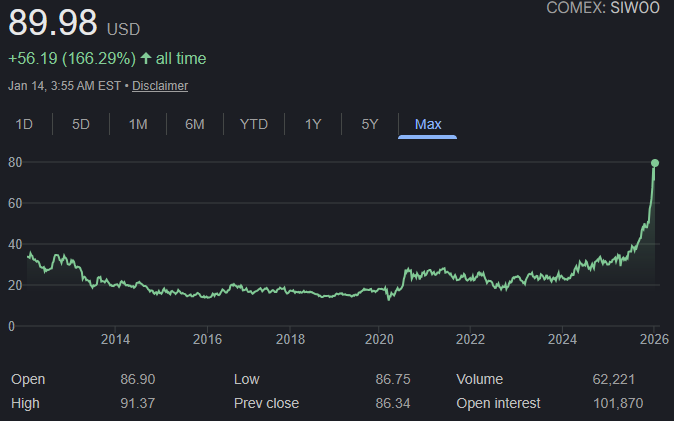Click the USD currency label

point(123,29)
